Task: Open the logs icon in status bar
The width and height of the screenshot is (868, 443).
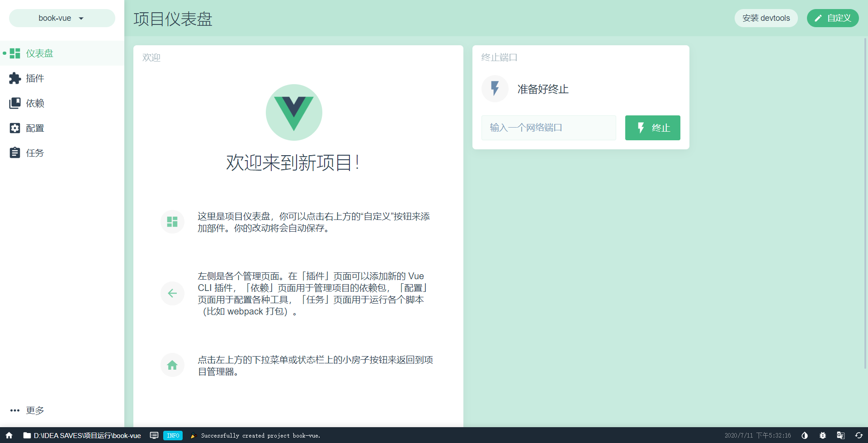Action: point(154,435)
